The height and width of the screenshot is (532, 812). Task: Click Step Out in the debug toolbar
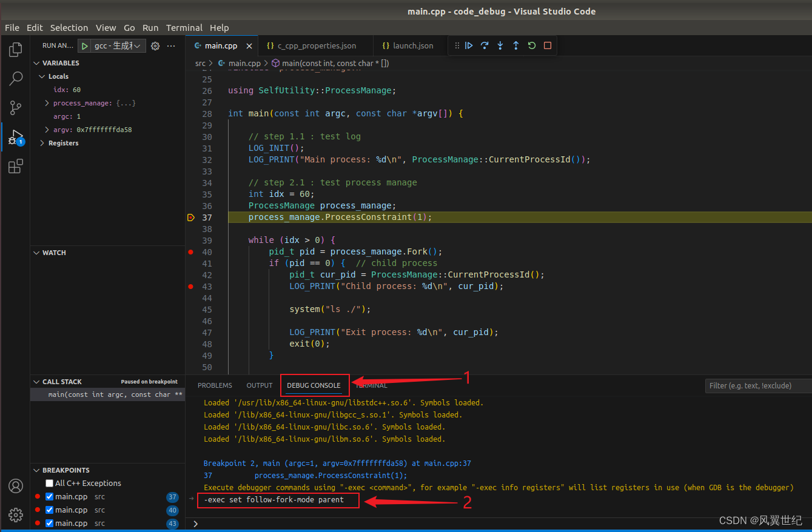click(x=516, y=45)
